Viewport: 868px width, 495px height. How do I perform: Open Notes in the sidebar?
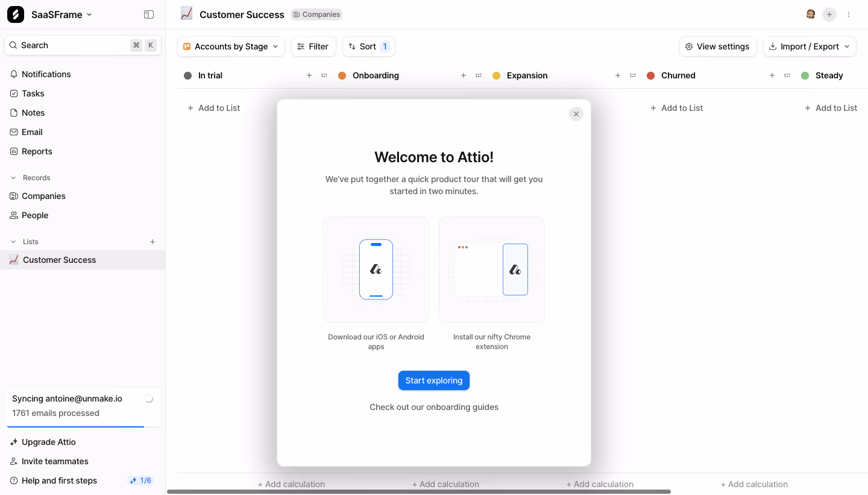[x=83, y=113]
